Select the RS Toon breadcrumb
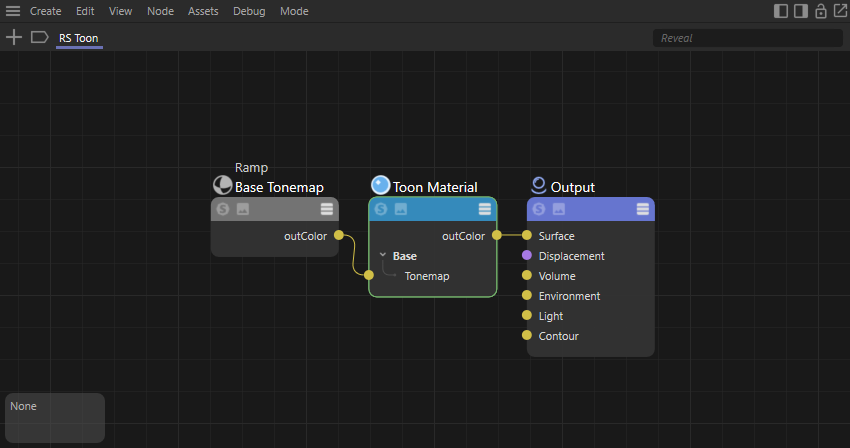 (78, 38)
